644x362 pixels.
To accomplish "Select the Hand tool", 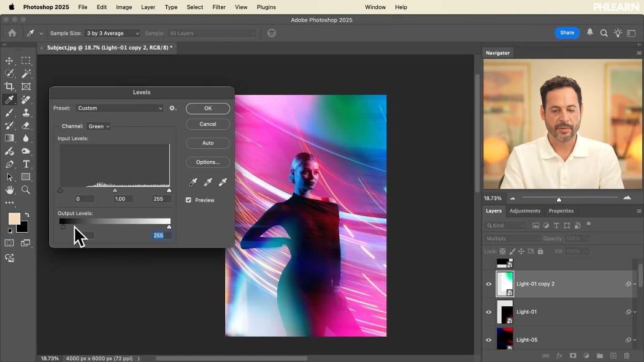I will 9,190.
